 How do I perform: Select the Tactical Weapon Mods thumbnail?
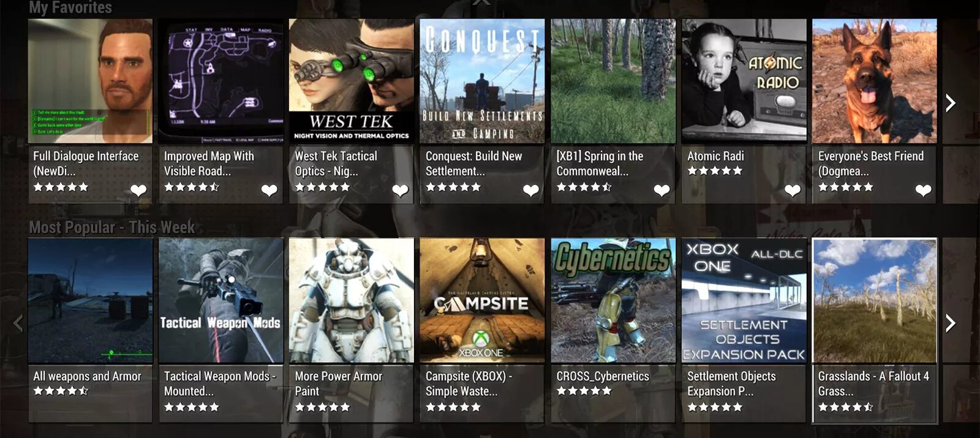pyautogui.click(x=221, y=301)
